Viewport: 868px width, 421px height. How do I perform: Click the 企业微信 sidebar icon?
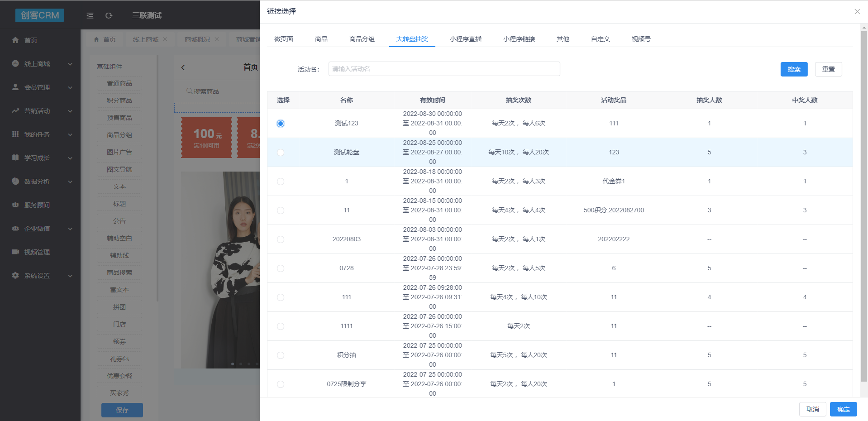[x=15, y=228]
